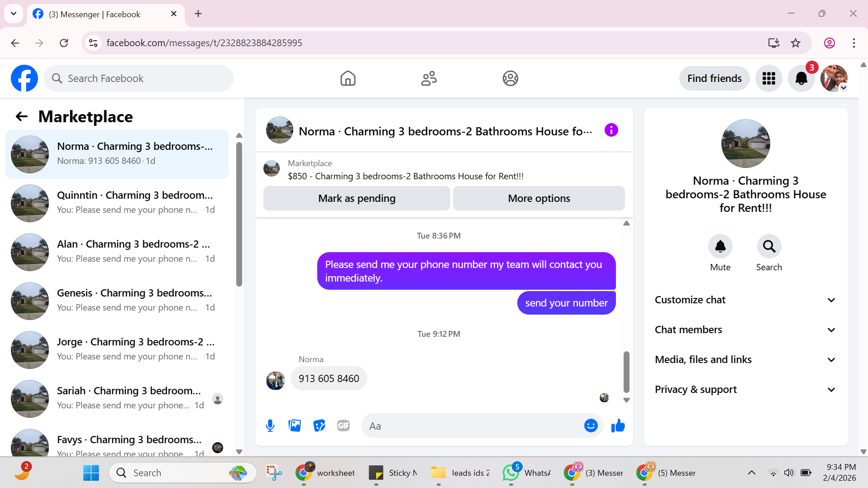The height and width of the screenshot is (488, 868).
Task: Open Windows Start button in taskbar
Action: (x=91, y=473)
